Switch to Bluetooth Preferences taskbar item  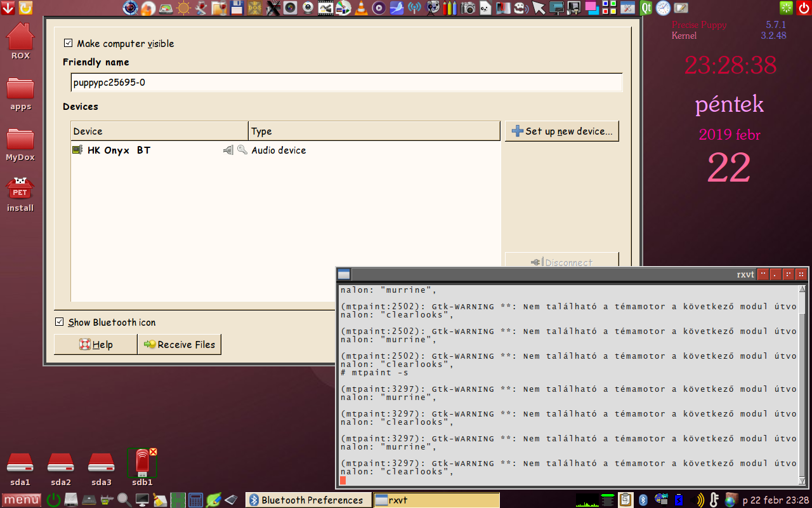tap(308, 500)
